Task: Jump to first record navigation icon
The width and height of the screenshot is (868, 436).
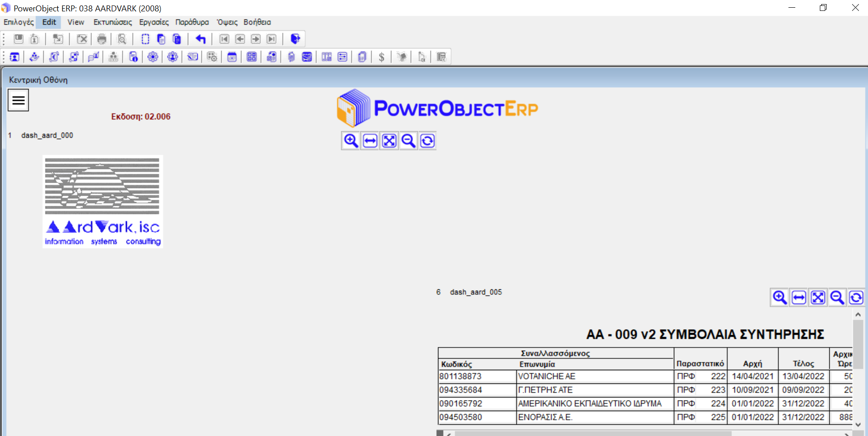Action: (x=224, y=39)
